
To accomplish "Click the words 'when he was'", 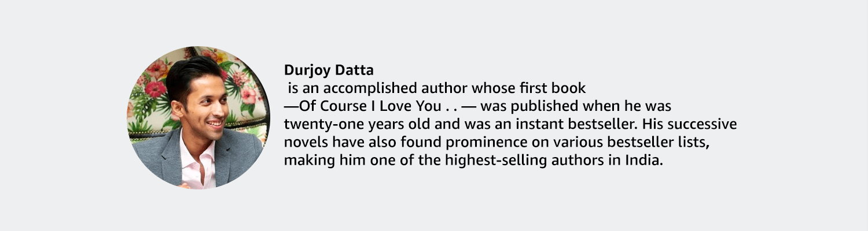I will tap(634, 107).
